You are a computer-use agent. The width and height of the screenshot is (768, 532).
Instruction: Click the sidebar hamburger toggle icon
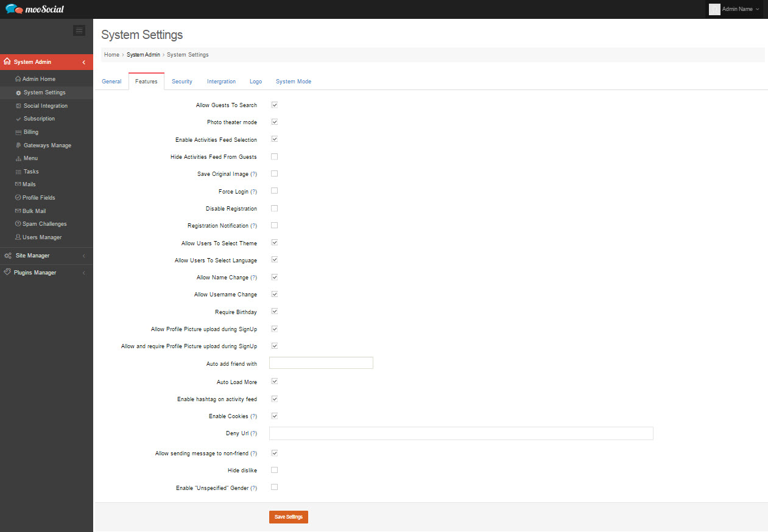[79, 30]
